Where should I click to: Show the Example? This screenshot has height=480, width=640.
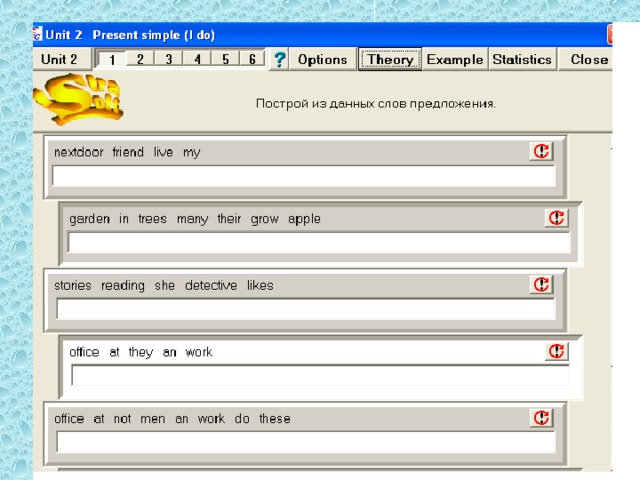[455, 60]
